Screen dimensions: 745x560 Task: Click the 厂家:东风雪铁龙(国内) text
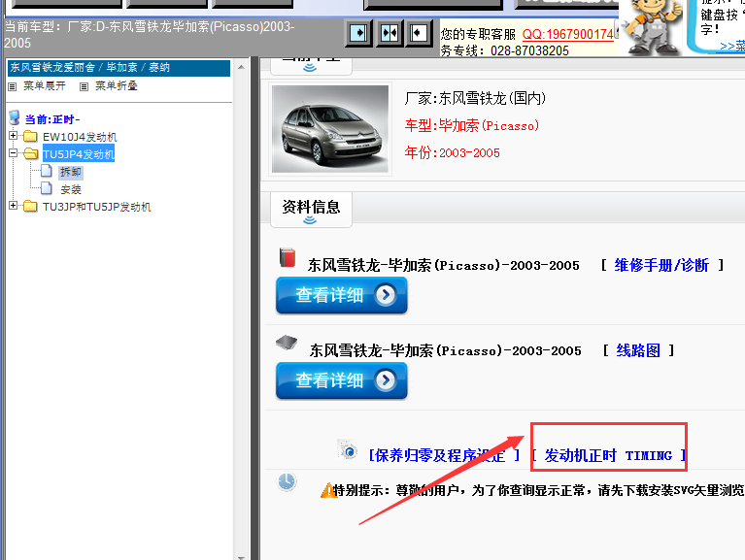[x=475, y=98]
